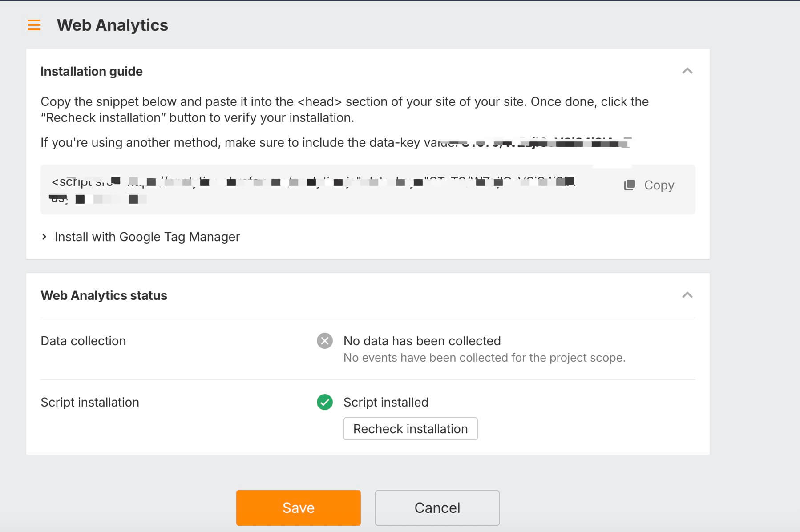Click the gray X data collection status icon
Viewport: 800px width, 532px height.
click(325, 341)
